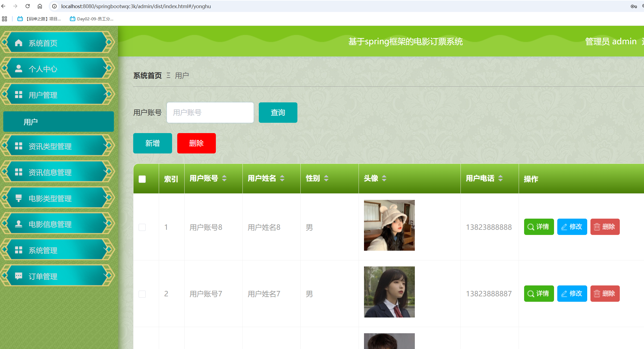Sort by the 用户姓名 column arrows

click(x=282, y=178)
